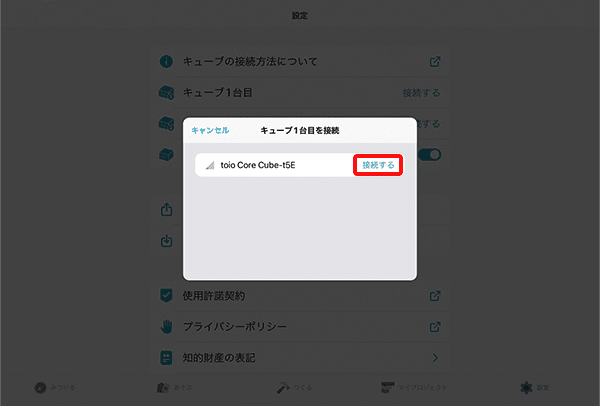Cancel the cube connection dialog with キャンセル
The height and width of the screenshot is (406, 600).
(x=210, y=130)
